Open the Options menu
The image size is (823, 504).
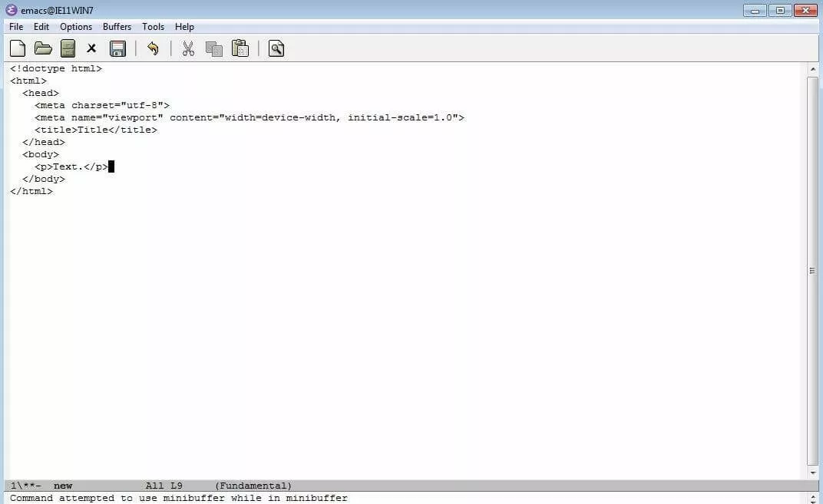pyautogui.click(x=76, y=27)
